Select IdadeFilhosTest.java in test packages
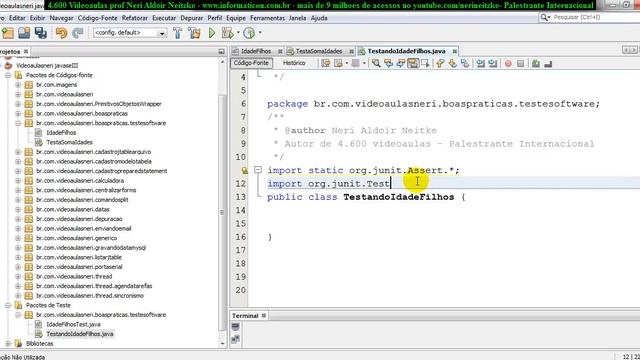The height and width of the screenshot is (360, 640). [x=73, y=324]
